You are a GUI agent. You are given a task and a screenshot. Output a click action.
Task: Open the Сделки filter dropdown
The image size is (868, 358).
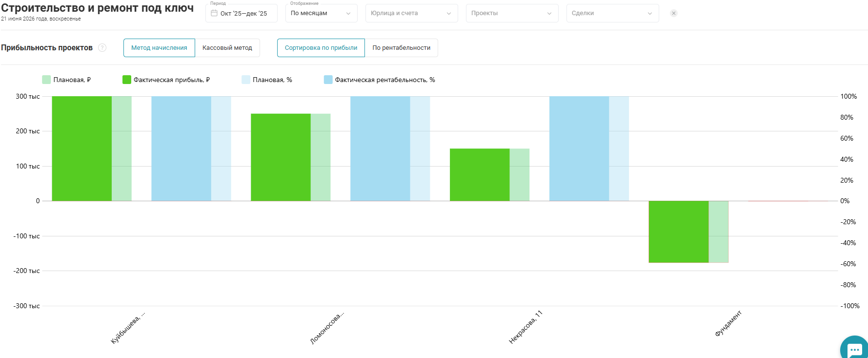click(613, 13)
